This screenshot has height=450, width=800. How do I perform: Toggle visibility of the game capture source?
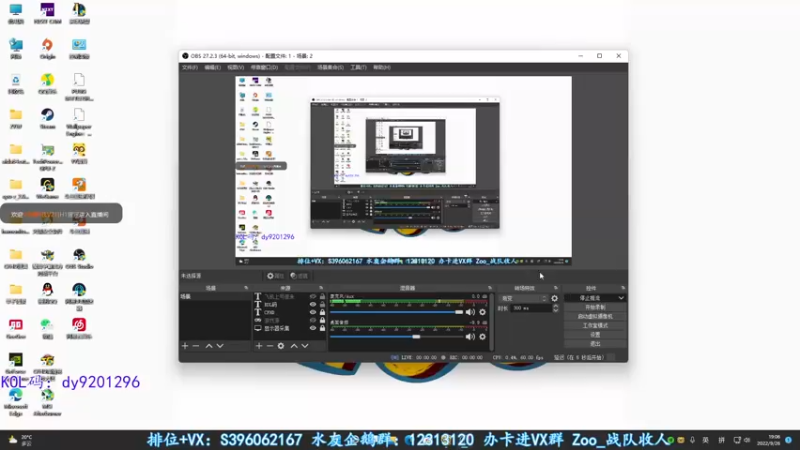tap(313, 320)
